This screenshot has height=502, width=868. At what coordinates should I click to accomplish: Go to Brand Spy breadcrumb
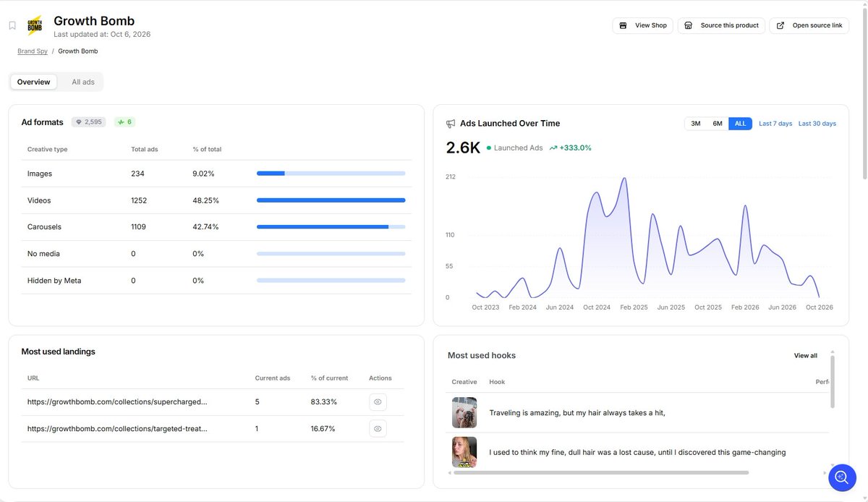[x=33, y=51]
